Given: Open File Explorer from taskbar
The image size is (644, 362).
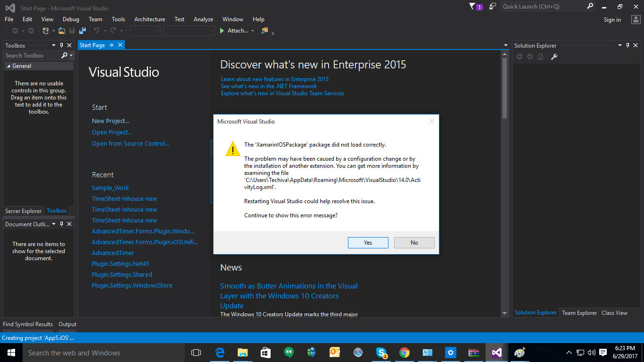Looking at the screenshot, I should click(242, 353).
